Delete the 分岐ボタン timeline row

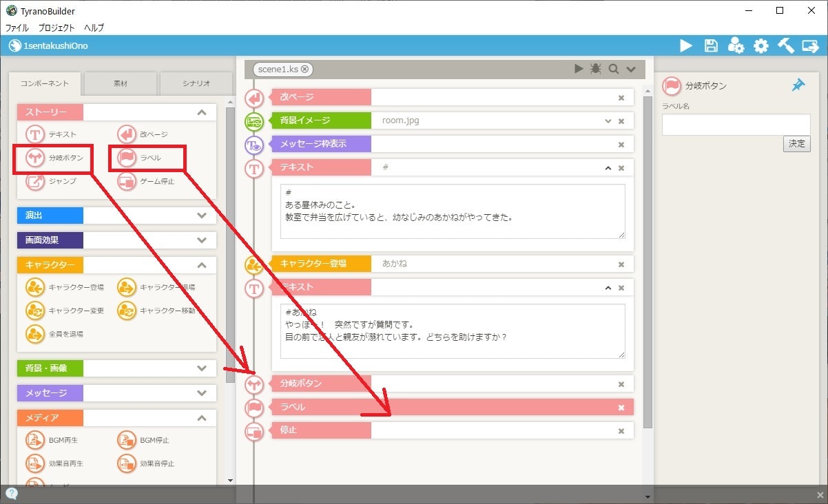[x=621, y=384]
